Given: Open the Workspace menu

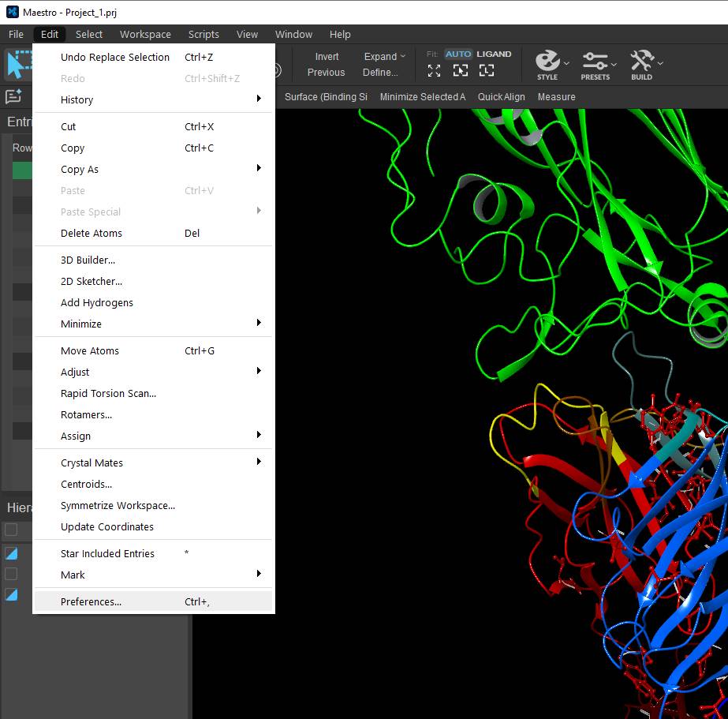Looking at the screenshot, I should [145, 34].
